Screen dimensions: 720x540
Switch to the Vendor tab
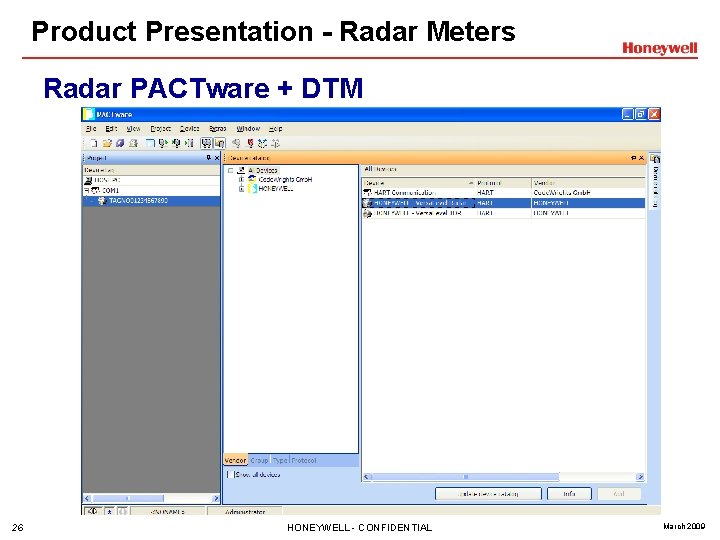coord(236,460)
